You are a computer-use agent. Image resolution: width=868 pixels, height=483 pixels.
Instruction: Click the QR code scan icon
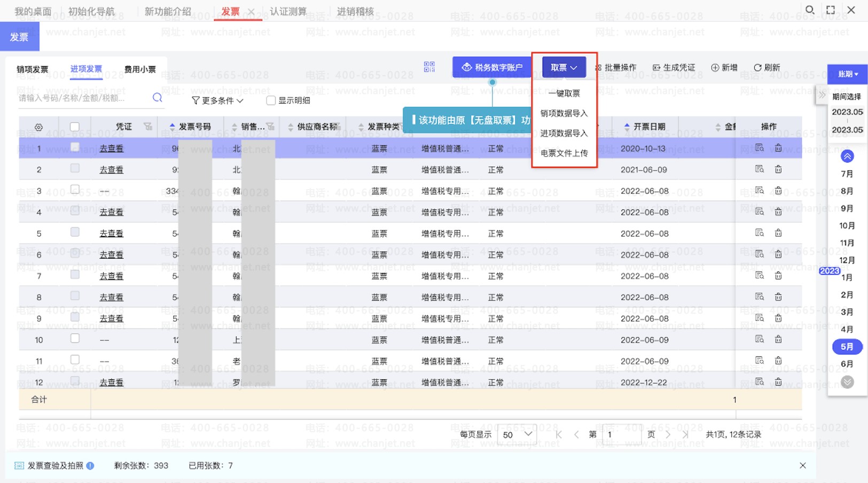coord(429,67)
